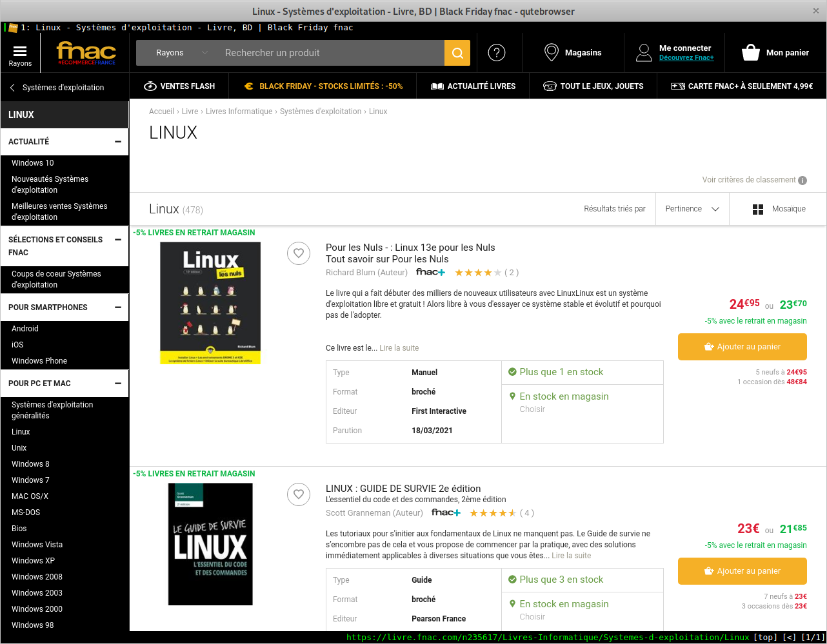Screen dimensions: 827x644
Task: Open the Ventes Flash menu item
Action: pyautogui.click(x=179, y=86)
